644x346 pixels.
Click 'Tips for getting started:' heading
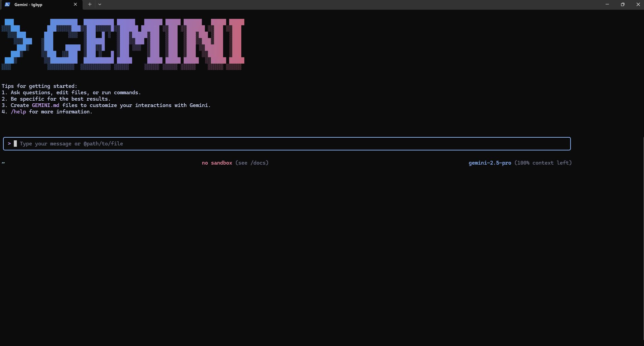point(39,86)
